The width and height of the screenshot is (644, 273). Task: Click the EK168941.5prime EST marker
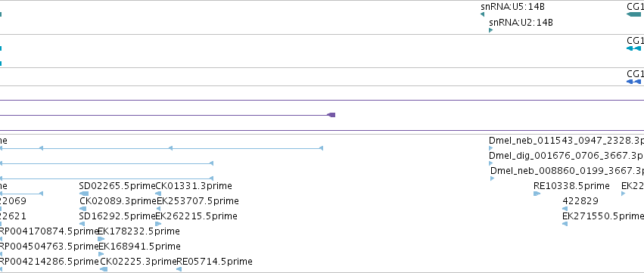(x=101, y=254)
